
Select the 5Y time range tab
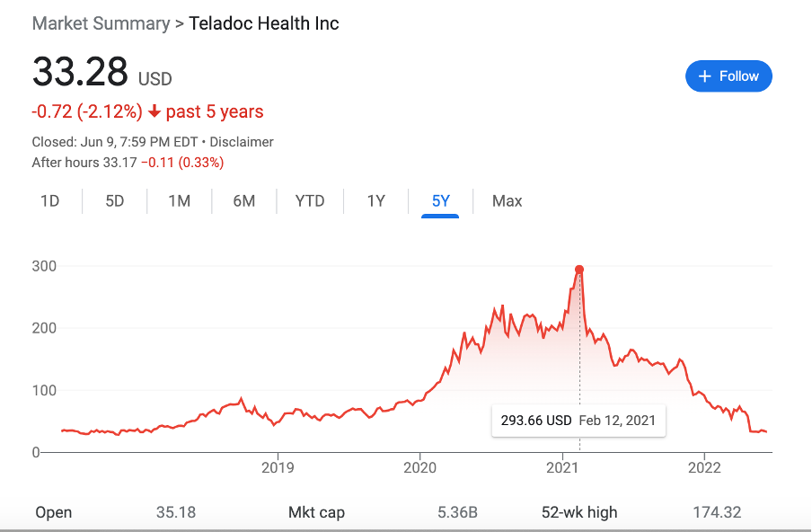440,201
